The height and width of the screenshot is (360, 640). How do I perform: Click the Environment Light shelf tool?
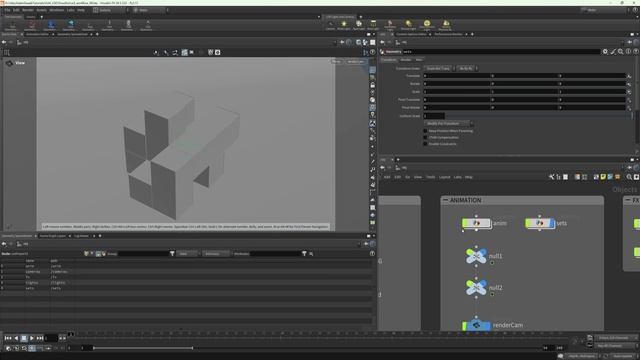click(427, 25)
